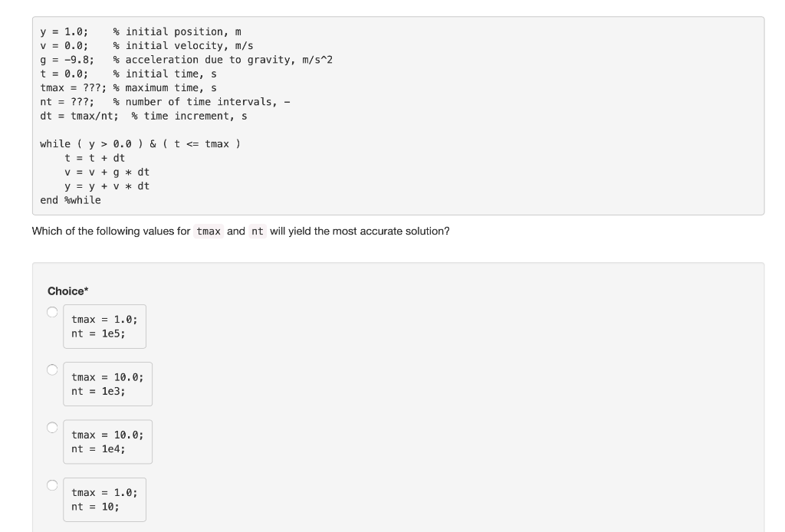Screen dimensions: 785x532
Task: Click the code box showing nt = 10
Action: [104, 499]
